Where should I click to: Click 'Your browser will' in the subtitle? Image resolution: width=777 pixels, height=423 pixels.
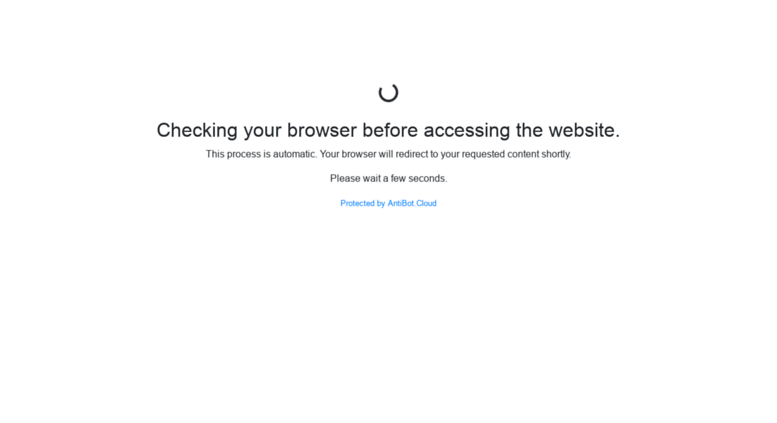click(356, 154)
